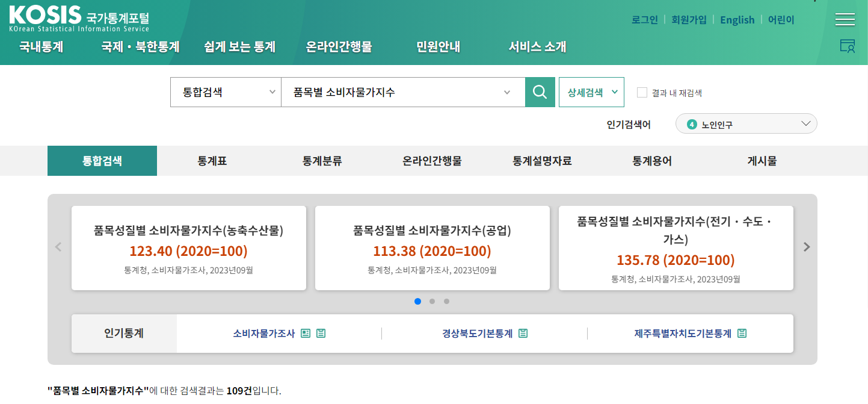Advance carousel with the right arrow

click(807, 247)
